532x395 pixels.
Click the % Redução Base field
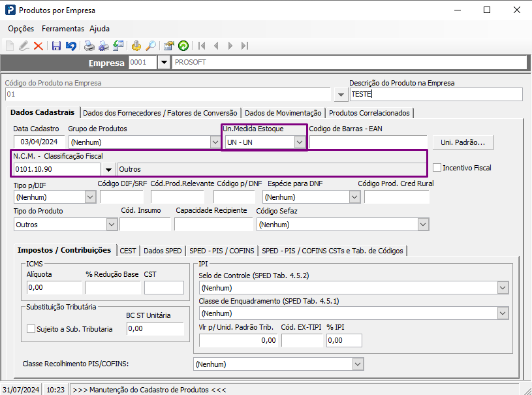coord(113,287)
